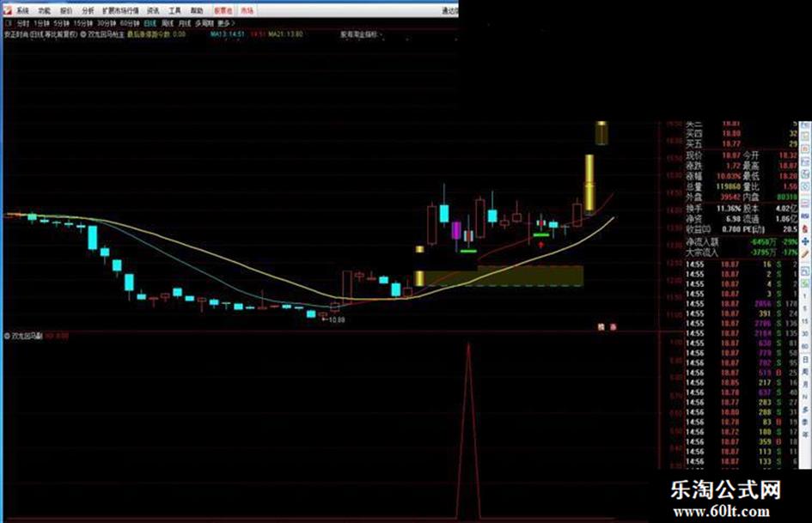This screenshot has width=812, height=523.
Task: Select the 日线 daily period tab
Action: click(150, 23)
